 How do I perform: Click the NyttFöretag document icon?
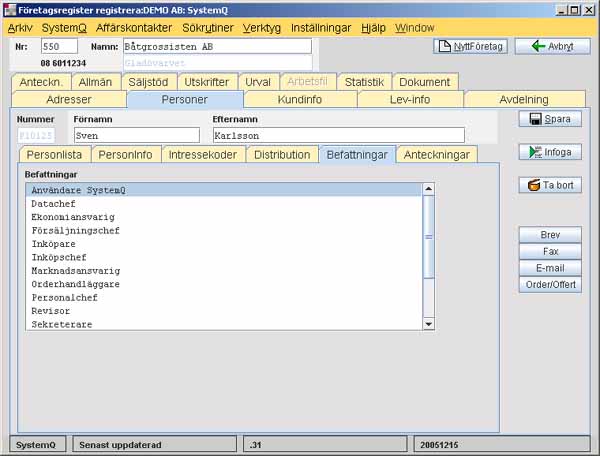(x=444, y=46)
